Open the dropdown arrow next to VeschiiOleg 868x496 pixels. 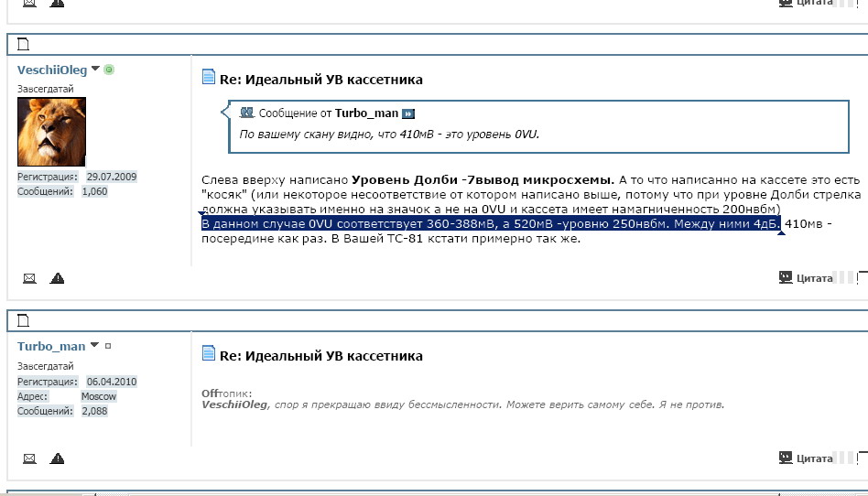[x=95, y=70]
